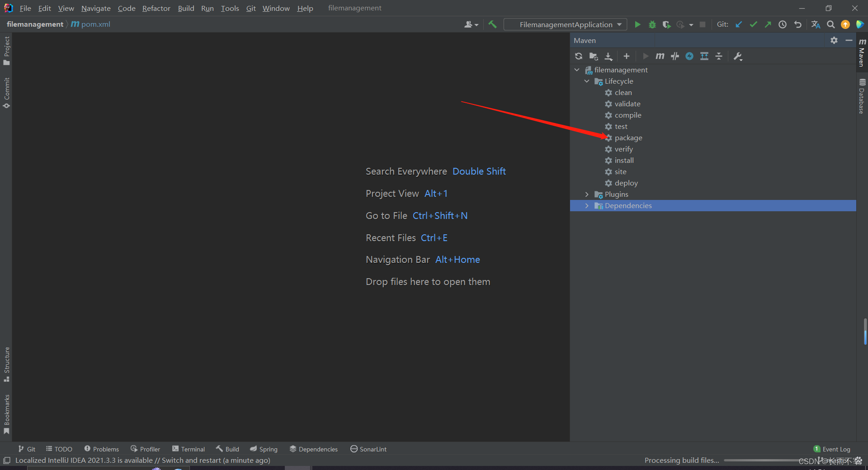
Task: Open FilemanagementApplication run configuration dropdown
Action: (x=566, y=24)
